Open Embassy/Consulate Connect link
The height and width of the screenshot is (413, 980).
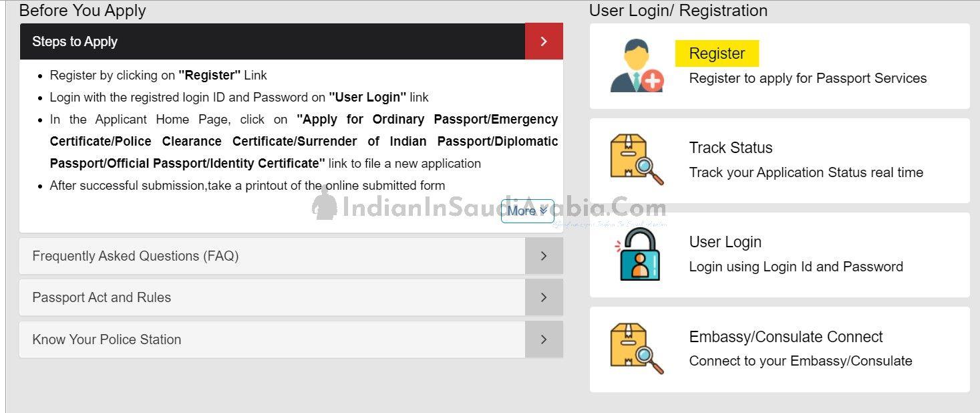[x=786, y=337]
